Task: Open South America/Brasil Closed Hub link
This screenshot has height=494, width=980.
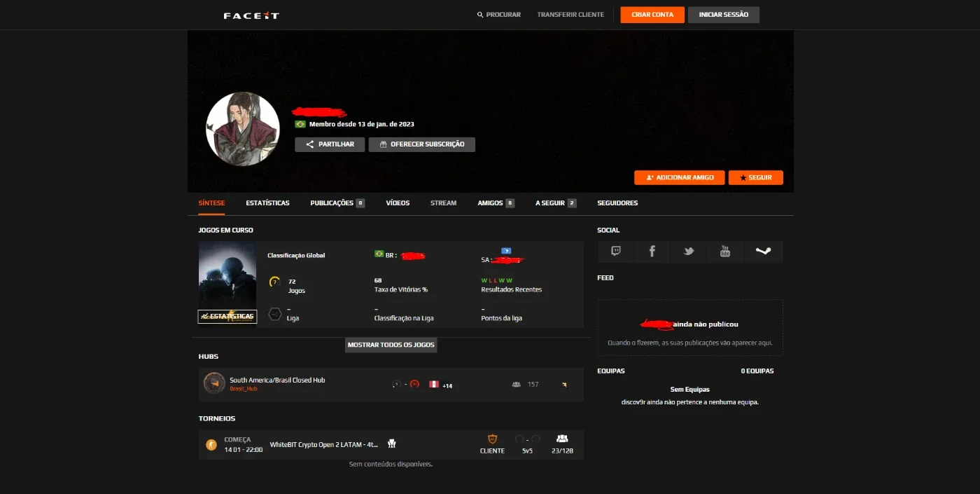Action: [x=277, y=380]
